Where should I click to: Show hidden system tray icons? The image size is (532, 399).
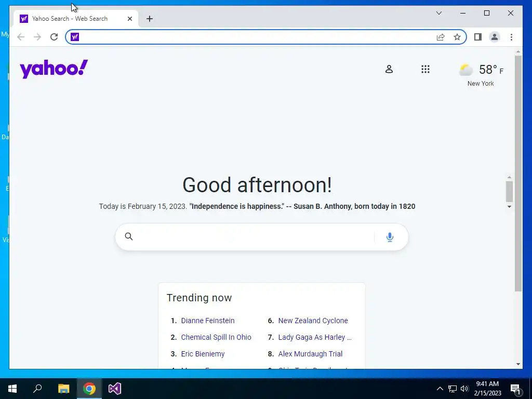pyautogui.click(x=440, y=389)
